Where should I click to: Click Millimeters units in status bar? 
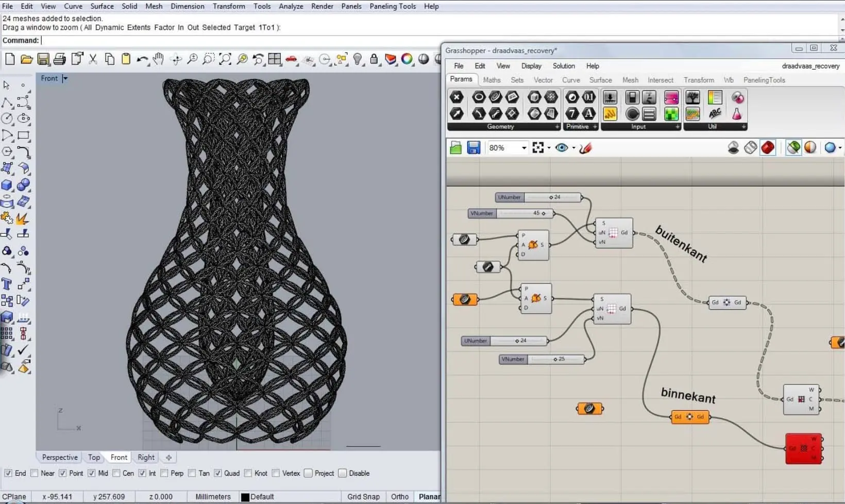coord(213,497)
